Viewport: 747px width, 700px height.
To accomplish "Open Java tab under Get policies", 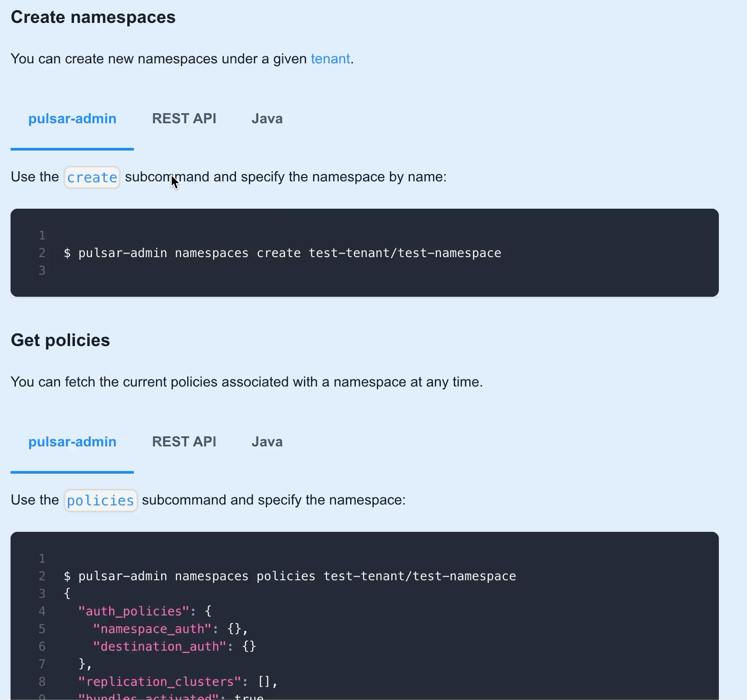I will point(267,442).
